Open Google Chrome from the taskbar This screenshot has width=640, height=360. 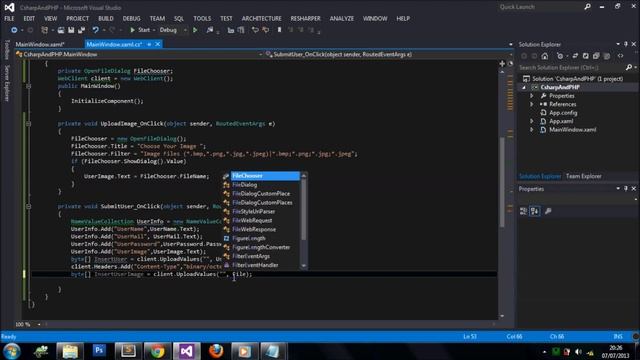(157, 351)
